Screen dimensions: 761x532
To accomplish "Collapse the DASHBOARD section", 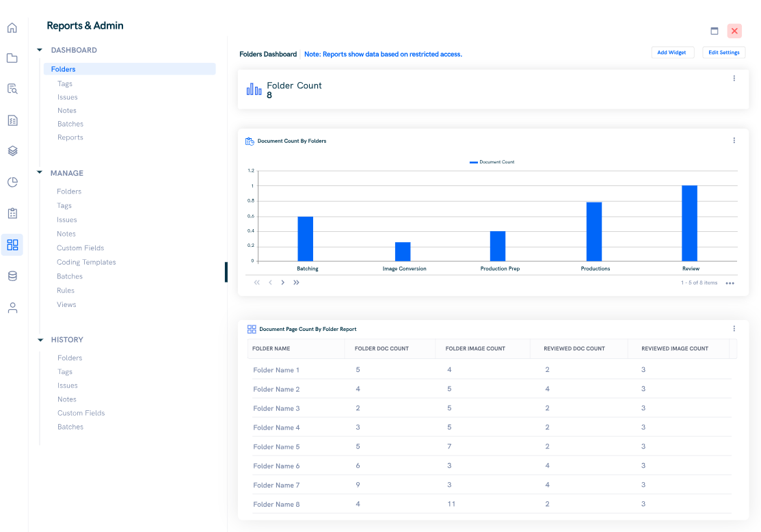I will click(x=40, y=50).
